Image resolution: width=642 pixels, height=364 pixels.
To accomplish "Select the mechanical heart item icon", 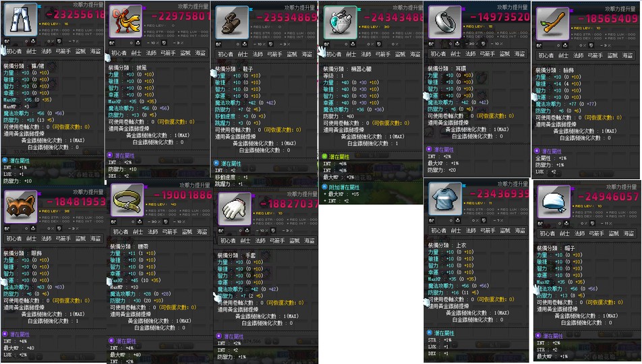I will tap(341, 22).
